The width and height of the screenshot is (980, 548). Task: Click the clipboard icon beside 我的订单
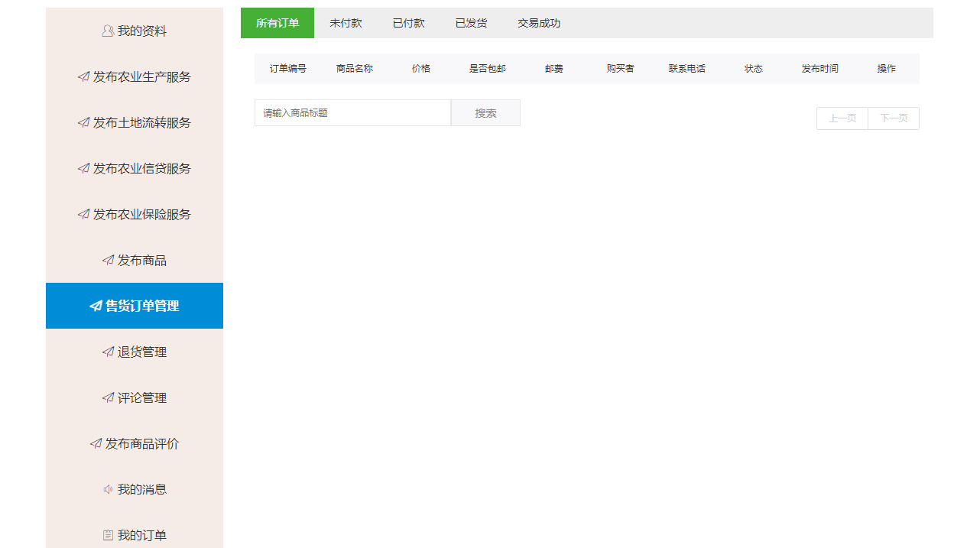point(108,536)
